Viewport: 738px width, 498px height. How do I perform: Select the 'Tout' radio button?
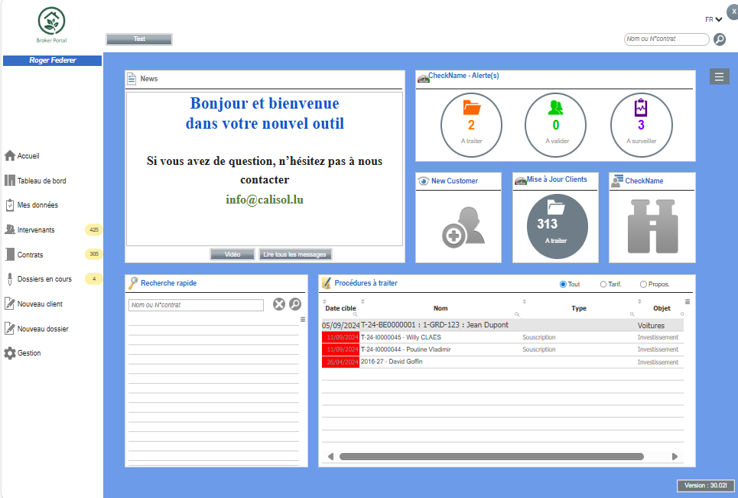pyautogui.click(x=563, y=284)
